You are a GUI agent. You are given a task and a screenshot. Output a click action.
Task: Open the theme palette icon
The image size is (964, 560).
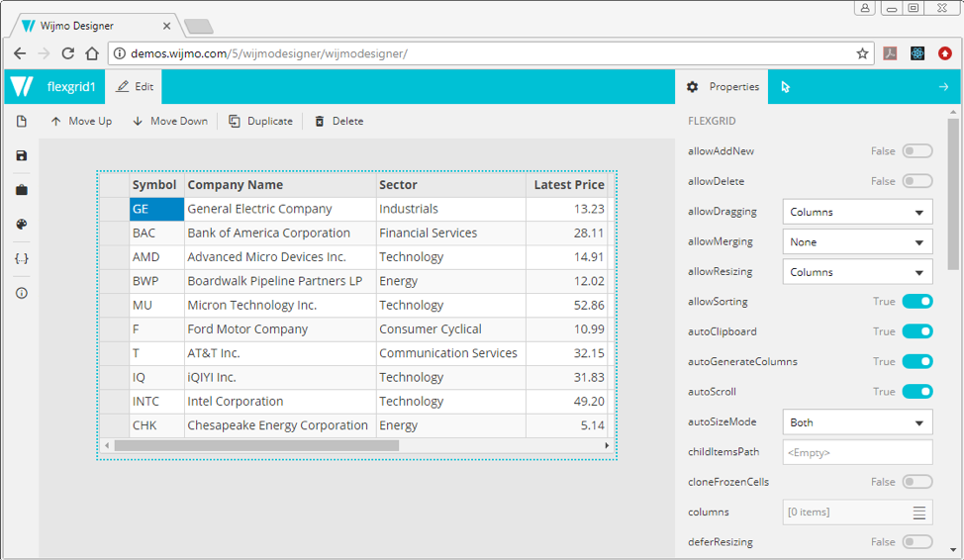click(x=21, y=225)
